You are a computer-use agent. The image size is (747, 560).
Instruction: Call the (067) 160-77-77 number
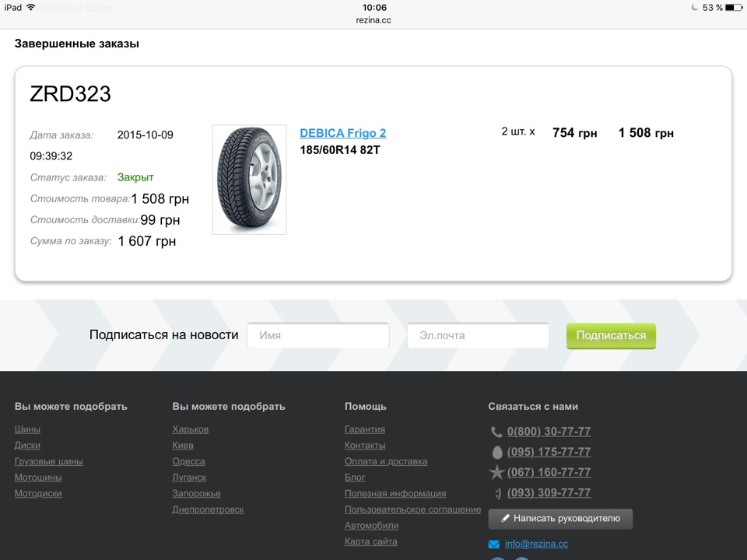tap(549, 472)
